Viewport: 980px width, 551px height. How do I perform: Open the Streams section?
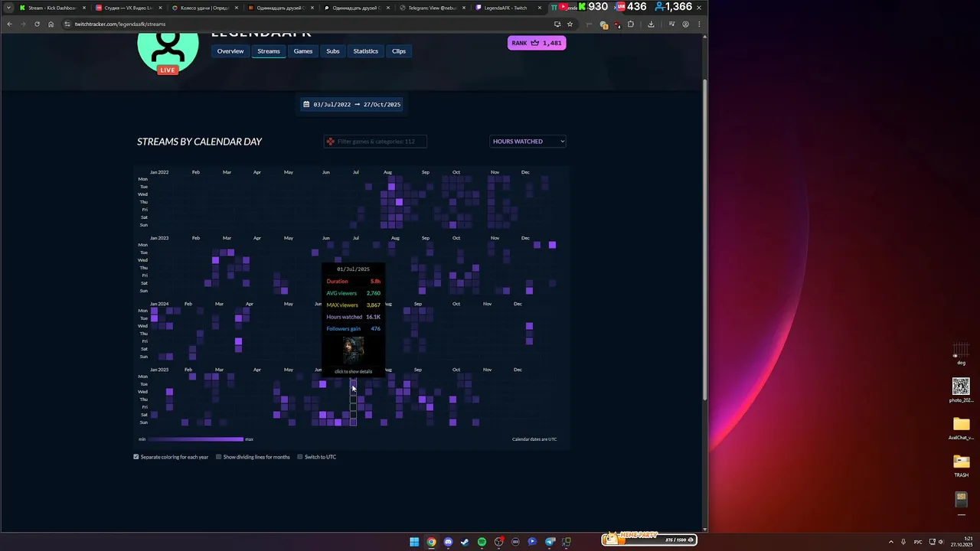(269, 51)
